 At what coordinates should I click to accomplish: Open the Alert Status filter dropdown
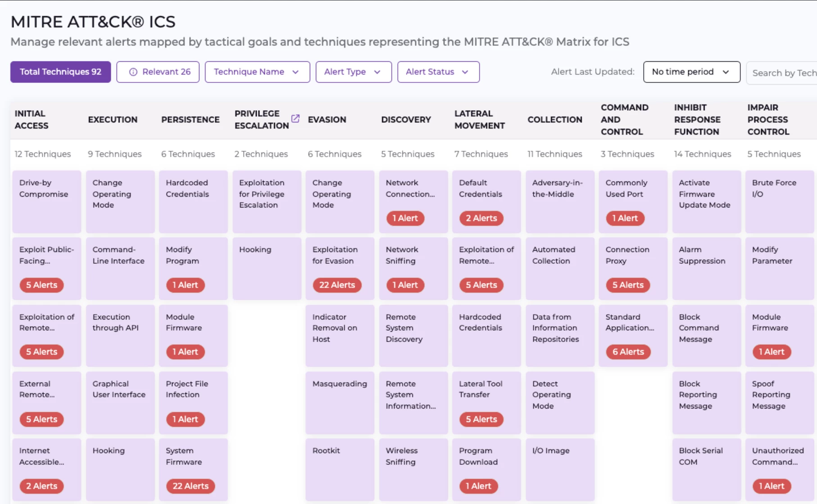[x=438, y=72]
